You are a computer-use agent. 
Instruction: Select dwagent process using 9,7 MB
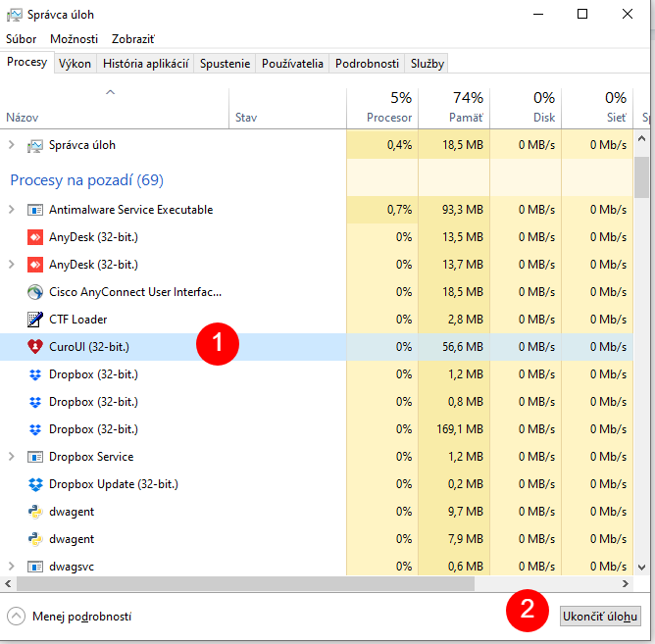(316, 512)
